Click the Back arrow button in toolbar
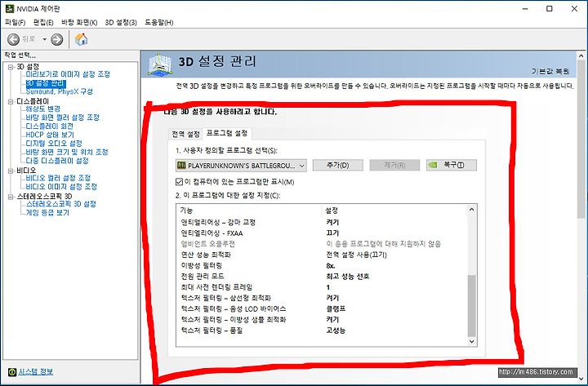Viewport: 588px width, 386px height. tap(14, 39)
